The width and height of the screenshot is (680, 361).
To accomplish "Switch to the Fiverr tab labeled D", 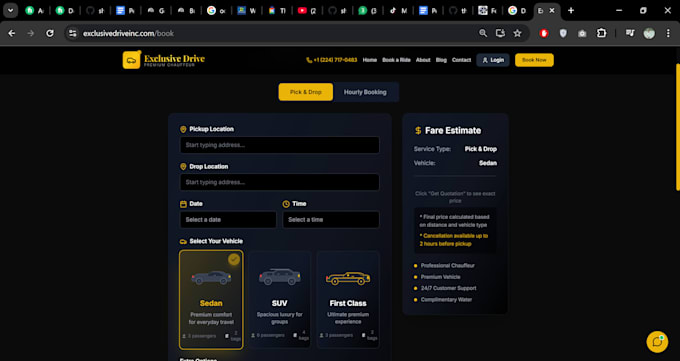I will pyautogui.click(x=65, y=11).
